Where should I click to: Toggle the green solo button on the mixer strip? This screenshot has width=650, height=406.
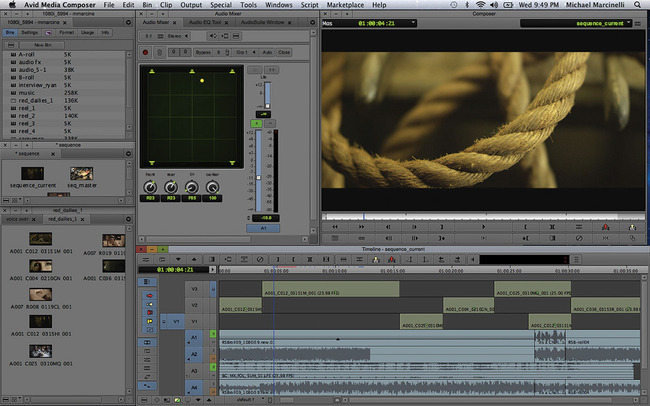click(x=256, y=123)
